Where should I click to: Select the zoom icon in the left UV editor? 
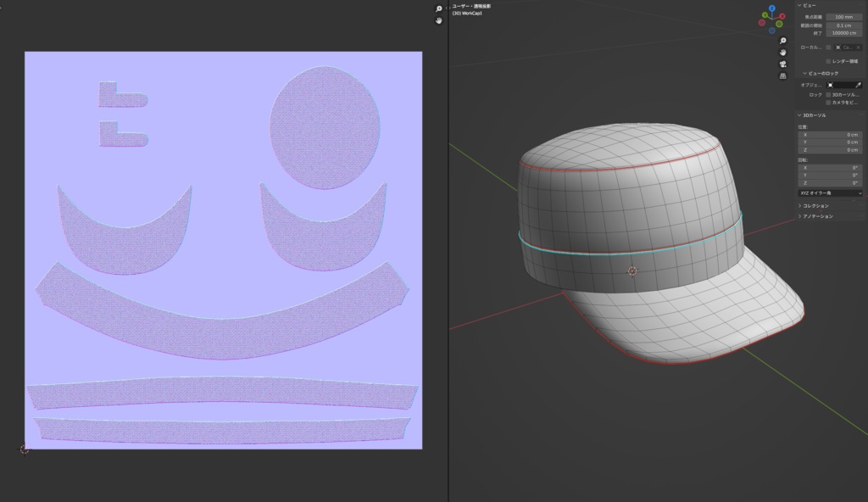pos(438,8)
